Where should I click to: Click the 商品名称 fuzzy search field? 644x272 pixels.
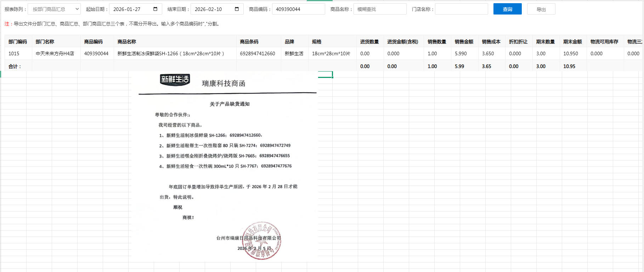point(380,9)
